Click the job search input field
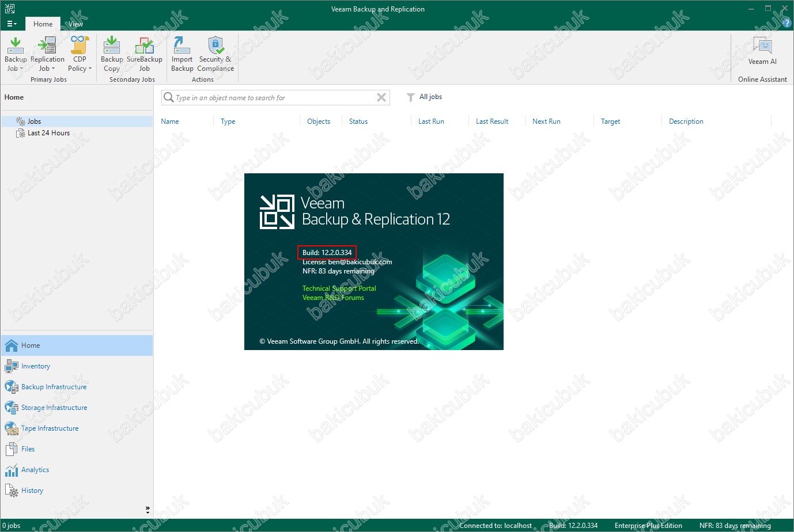 point(274,98)
